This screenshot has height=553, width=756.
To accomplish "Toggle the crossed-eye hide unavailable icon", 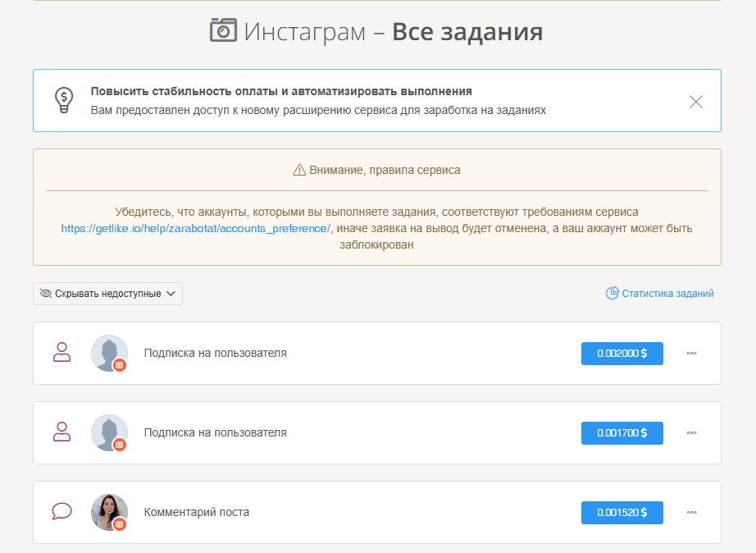I will [46, 294].
